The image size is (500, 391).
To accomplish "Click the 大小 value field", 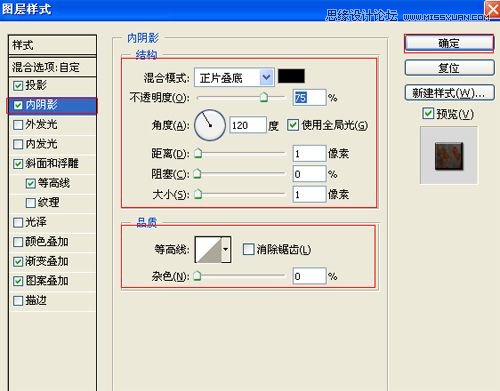I will (309, 194).
